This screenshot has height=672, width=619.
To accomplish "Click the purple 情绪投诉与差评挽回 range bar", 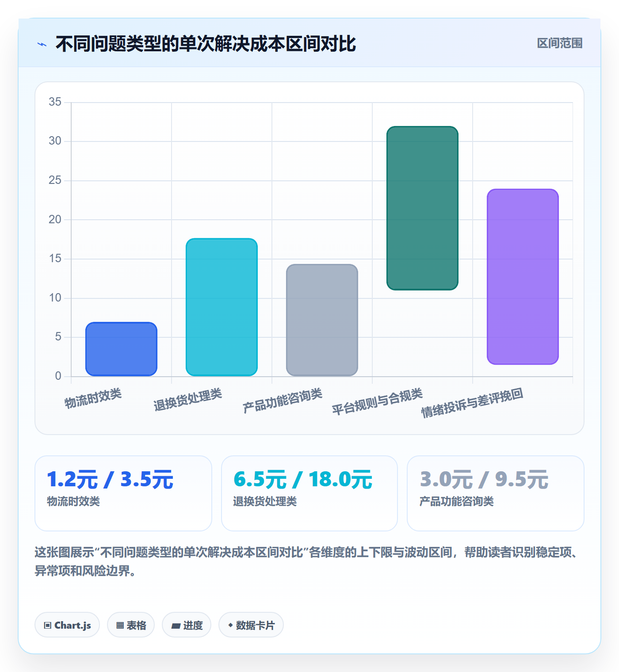I will pos(523,277).
